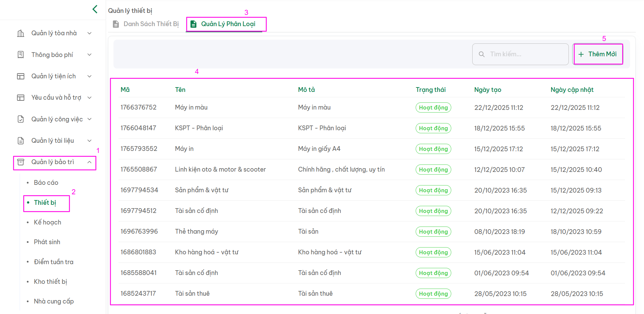644x314 pixels.
Task: Collapse sidebar using the green back arrow
Action: point(95,9)
